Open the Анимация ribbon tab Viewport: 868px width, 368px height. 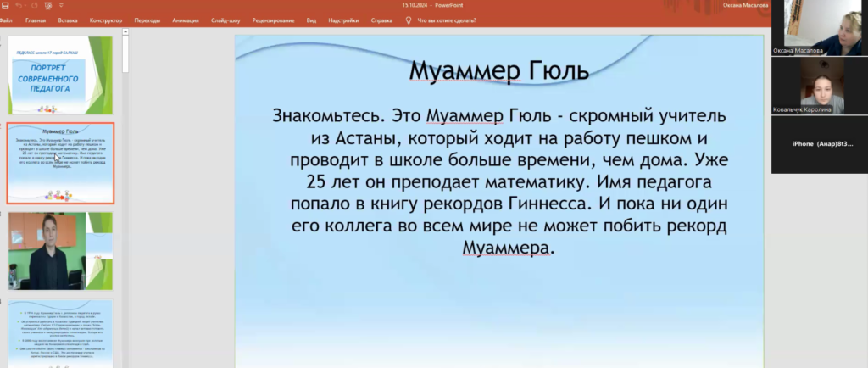coord(186,20)
